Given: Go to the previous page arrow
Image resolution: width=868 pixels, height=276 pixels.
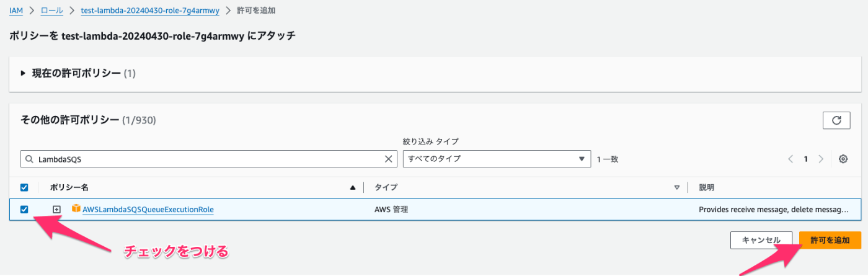Looking at the screenshot, I should 791,159.
